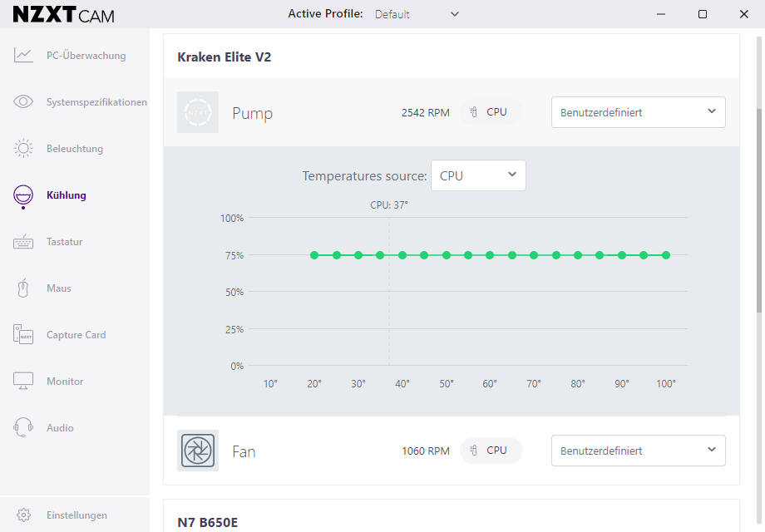Click the Einstellungen gear icon

tap(23, 515)
